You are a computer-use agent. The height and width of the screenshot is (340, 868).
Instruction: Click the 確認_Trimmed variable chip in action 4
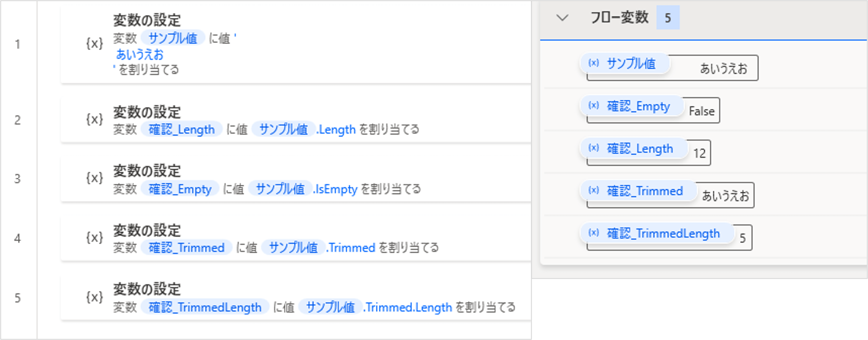(x=186, y=248)
